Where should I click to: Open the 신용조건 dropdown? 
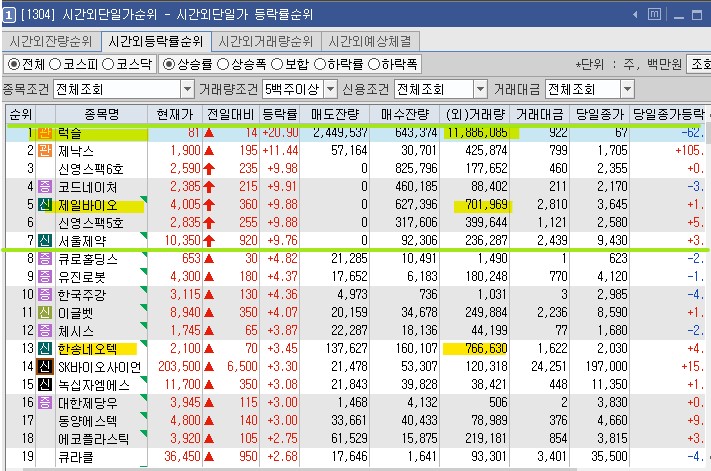click(481, 89)
